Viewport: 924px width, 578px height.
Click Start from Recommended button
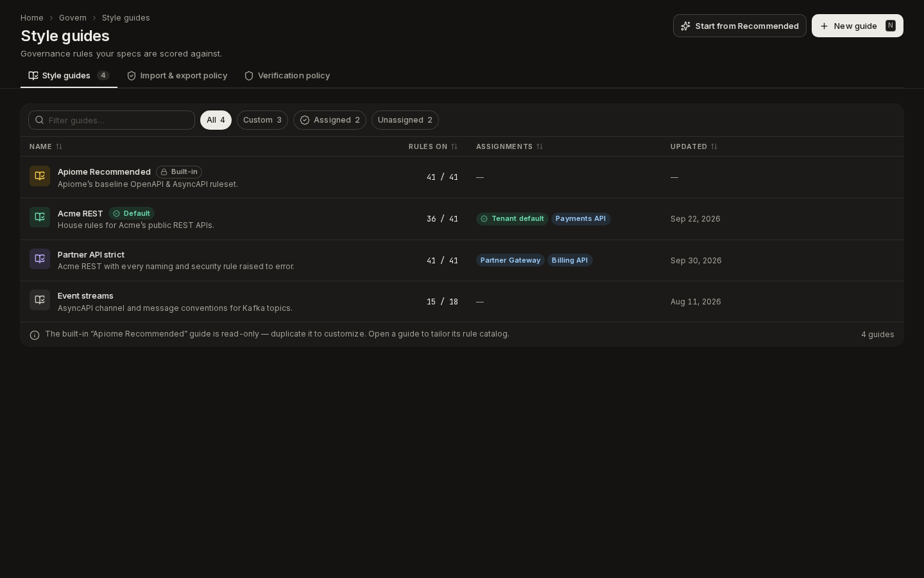[x=740, y=26]
